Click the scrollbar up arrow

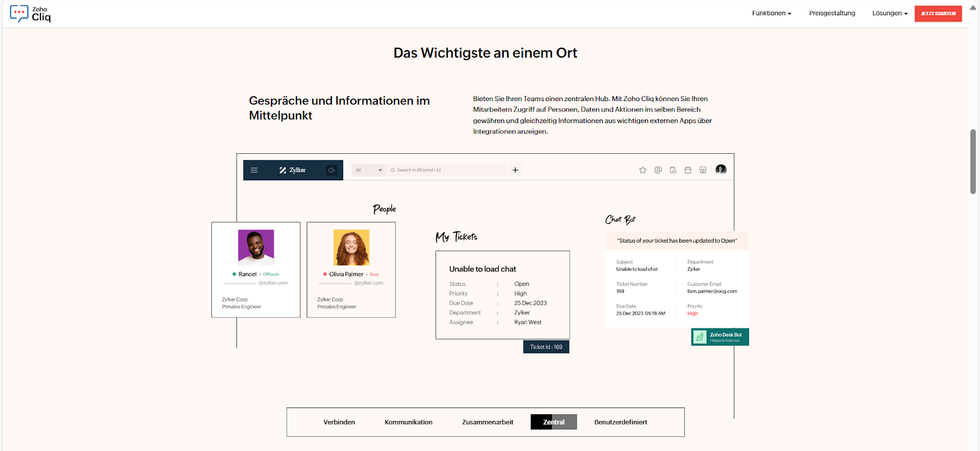coord(973,8)
